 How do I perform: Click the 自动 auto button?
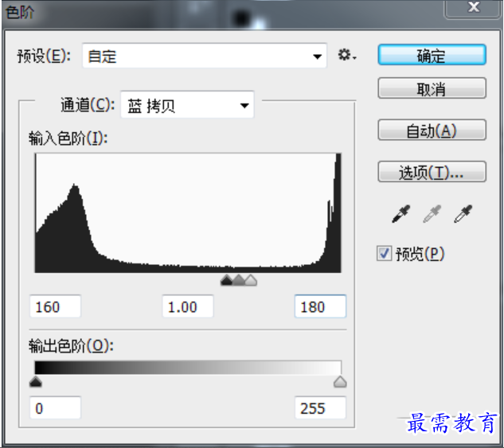tap(432, 130)
